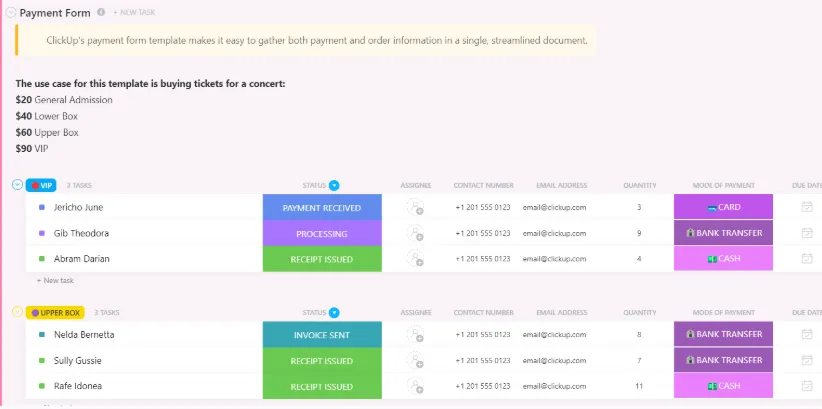Change Nelda Bernetta's INVOICE SENT status
Viewport: 822px width, 409px height.
pos(322,335)
